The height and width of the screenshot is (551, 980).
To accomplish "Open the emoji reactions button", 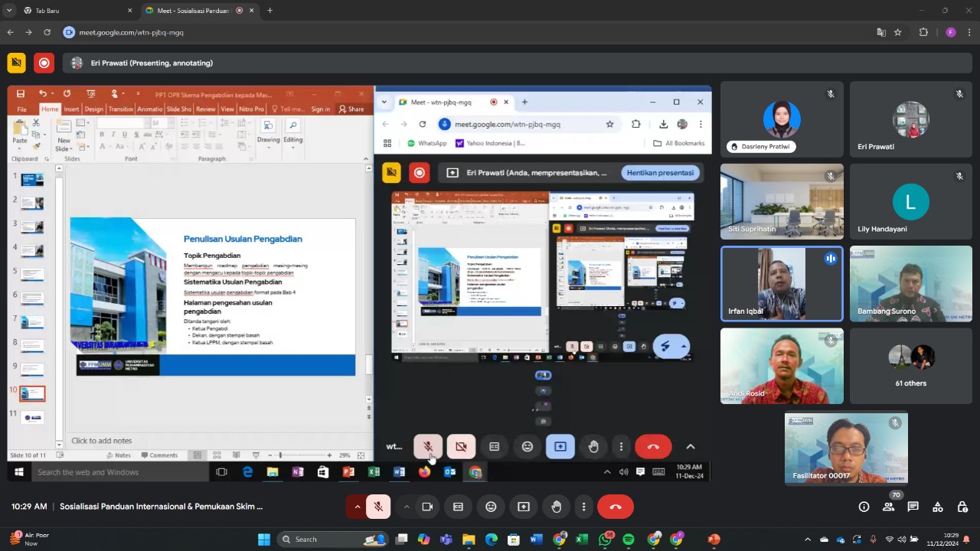I will [x=491, y=507].
